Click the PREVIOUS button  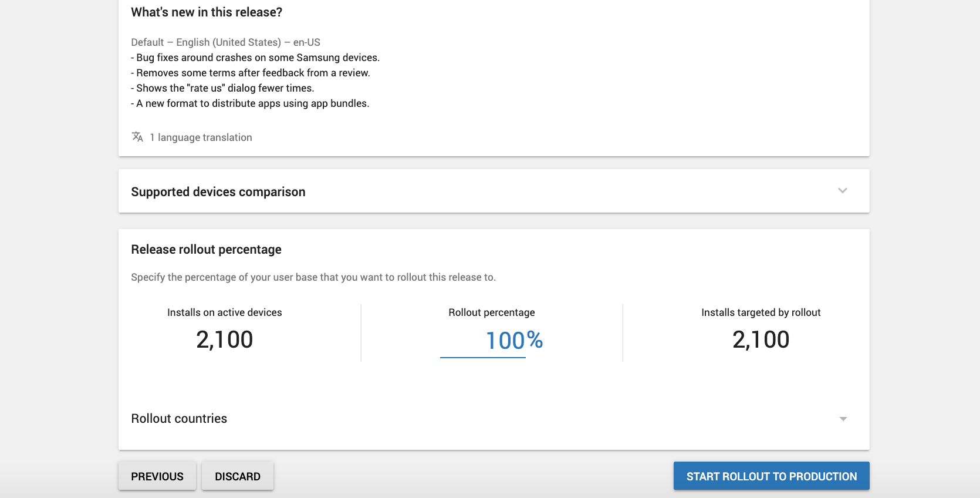coord(157,476)
